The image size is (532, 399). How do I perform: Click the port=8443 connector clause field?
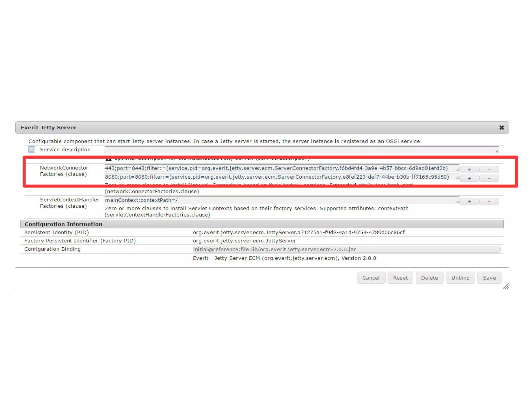tap(281, 168)
